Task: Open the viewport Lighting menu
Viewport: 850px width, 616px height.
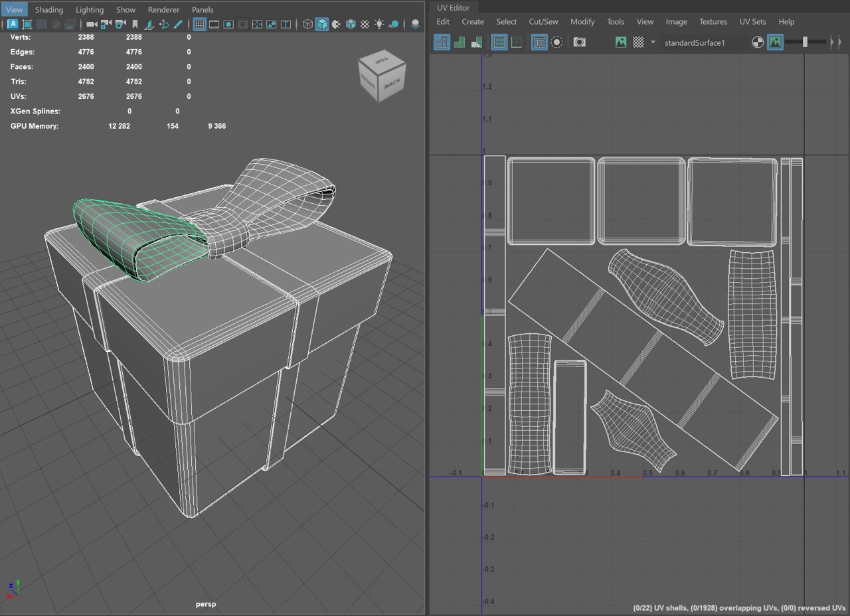Action: tap(90, 9)
